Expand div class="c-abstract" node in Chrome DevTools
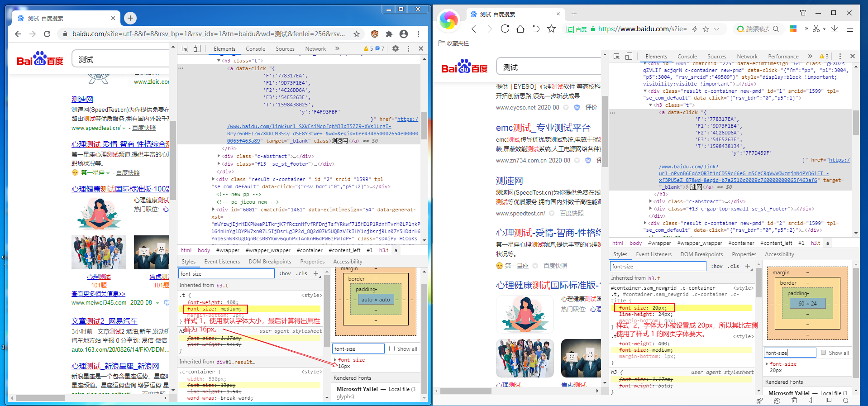The width and height of the screenshot is (868, 406). [x=219, y=156]
